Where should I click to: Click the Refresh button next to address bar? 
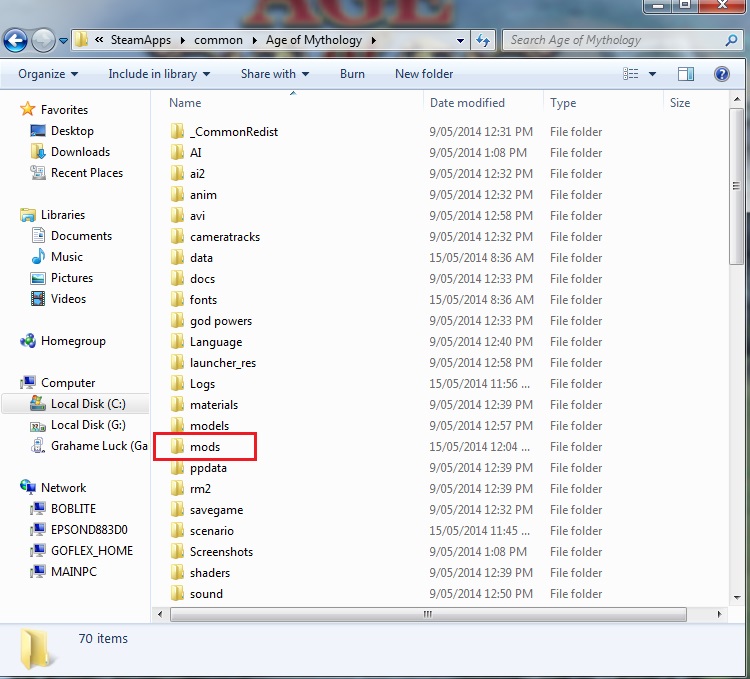483,40
